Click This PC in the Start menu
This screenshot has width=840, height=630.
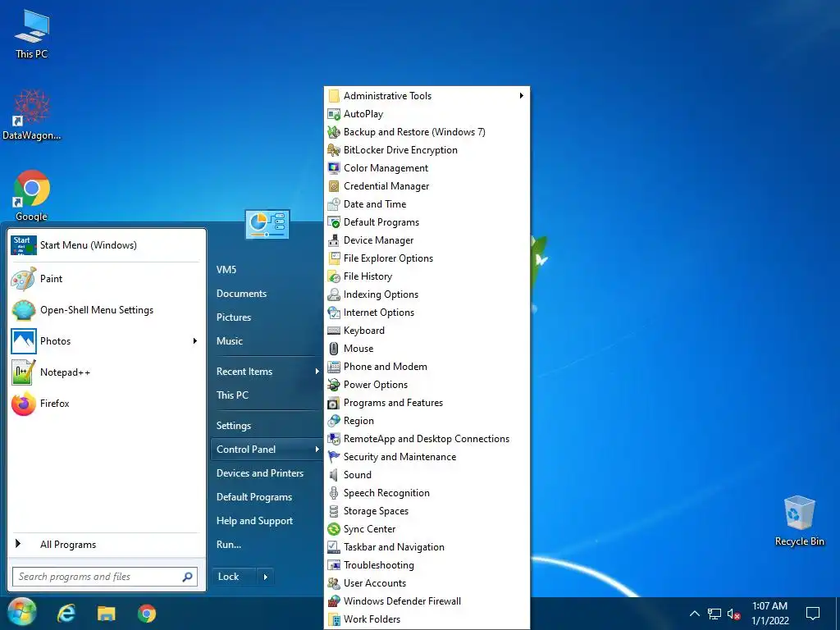click(232, 395)
